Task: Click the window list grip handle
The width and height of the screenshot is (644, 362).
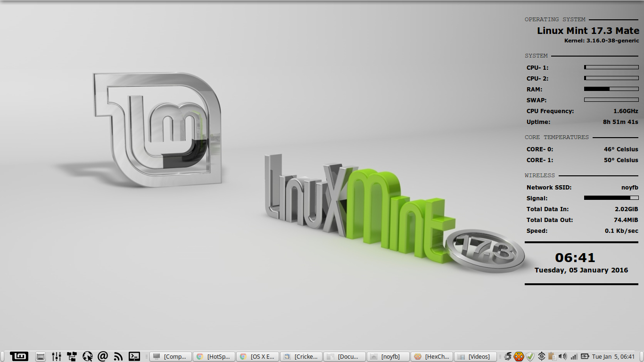Action: (147, 357)
